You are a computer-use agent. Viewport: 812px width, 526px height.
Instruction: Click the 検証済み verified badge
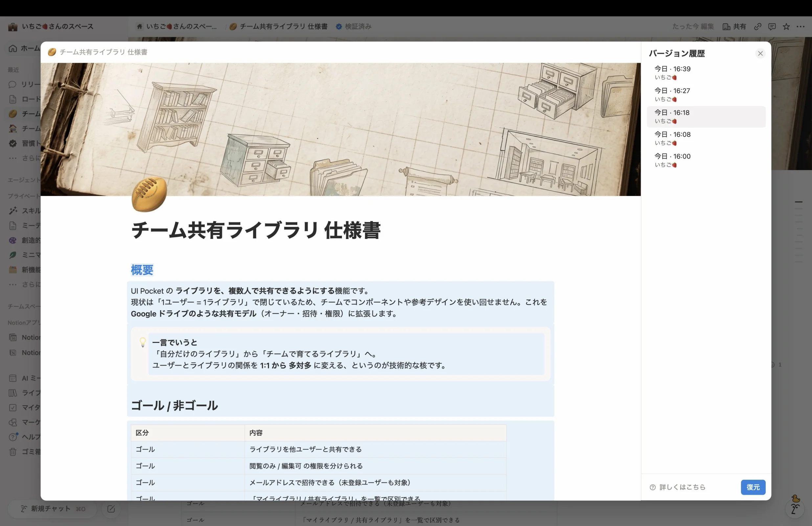coord(353,26)
